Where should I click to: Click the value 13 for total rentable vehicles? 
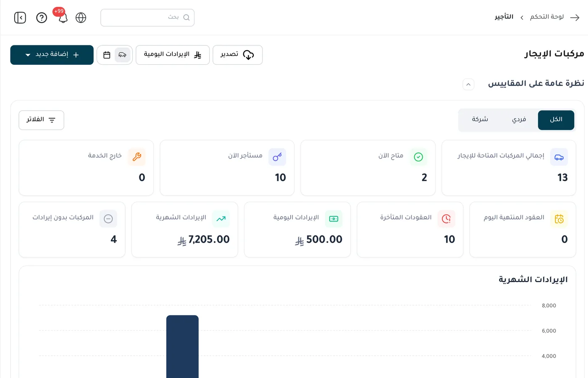point(562,177)
